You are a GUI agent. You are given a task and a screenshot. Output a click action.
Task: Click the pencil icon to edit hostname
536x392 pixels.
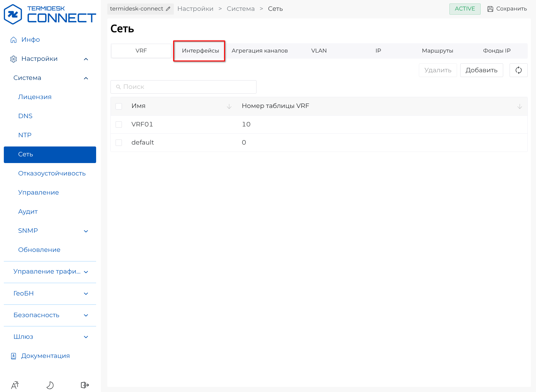(168, 9)
